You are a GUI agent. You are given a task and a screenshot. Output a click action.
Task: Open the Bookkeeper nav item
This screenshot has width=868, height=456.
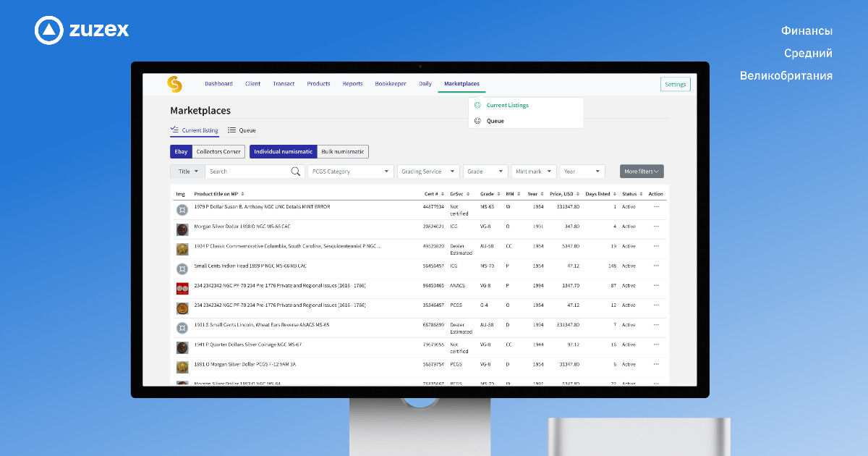(391, 84)
